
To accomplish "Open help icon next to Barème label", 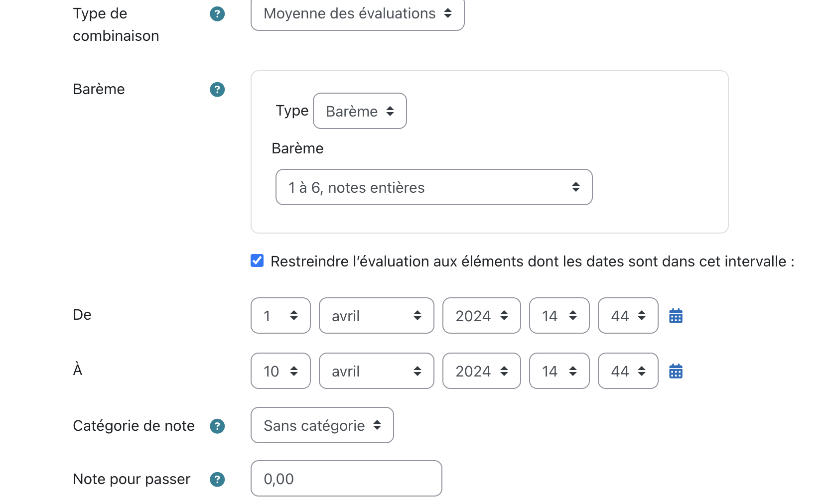I will pyautogui.click(x=217, y=90).
